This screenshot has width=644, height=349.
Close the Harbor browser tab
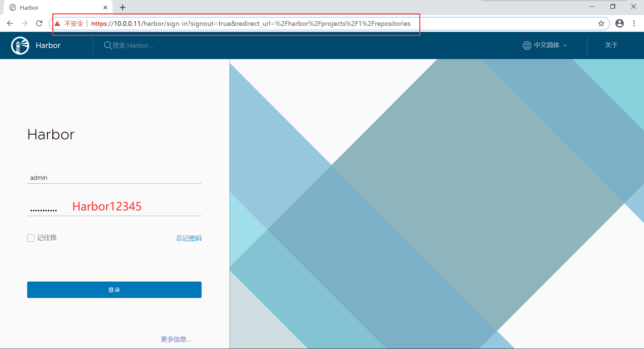point(105,7)
